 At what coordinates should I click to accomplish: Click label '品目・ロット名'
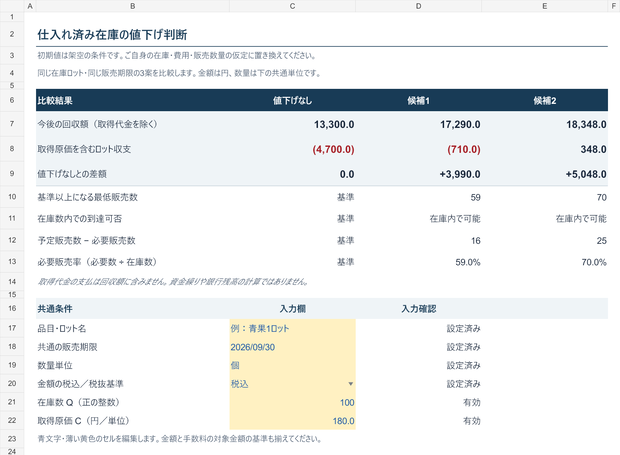(62, 329)
